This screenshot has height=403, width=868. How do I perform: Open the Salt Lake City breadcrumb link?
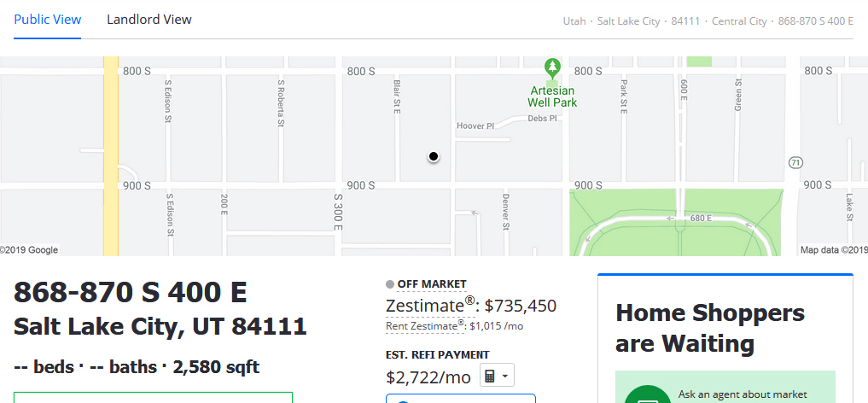tap(628, 21)
